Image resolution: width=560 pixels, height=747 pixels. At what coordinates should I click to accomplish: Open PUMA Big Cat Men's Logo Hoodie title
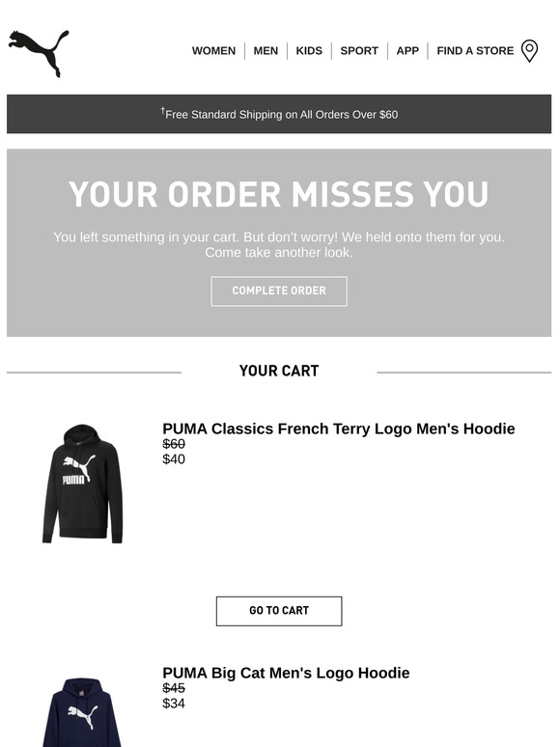coord(286,673)
